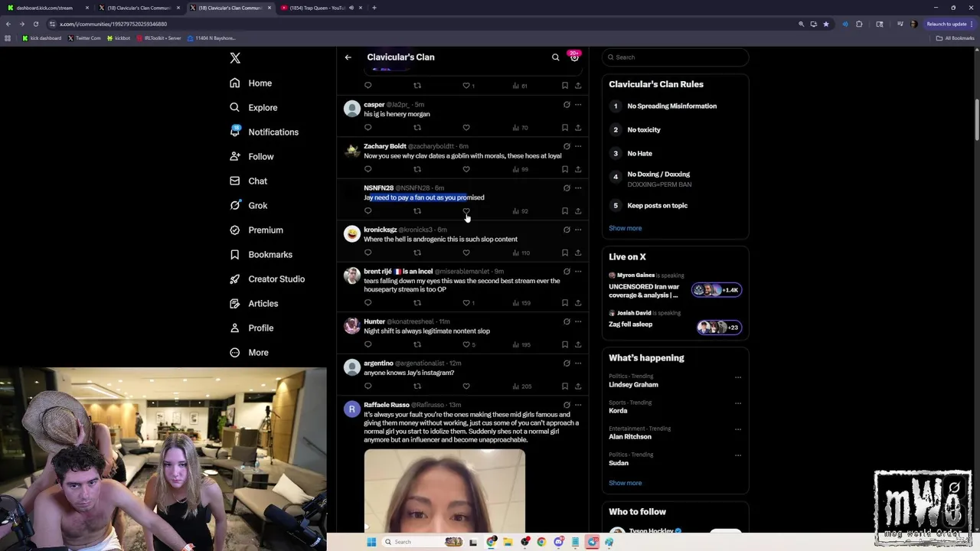The width and height of the screenshot is (980, 551).
Task: Like brent rijé's post
Action: 468,303
